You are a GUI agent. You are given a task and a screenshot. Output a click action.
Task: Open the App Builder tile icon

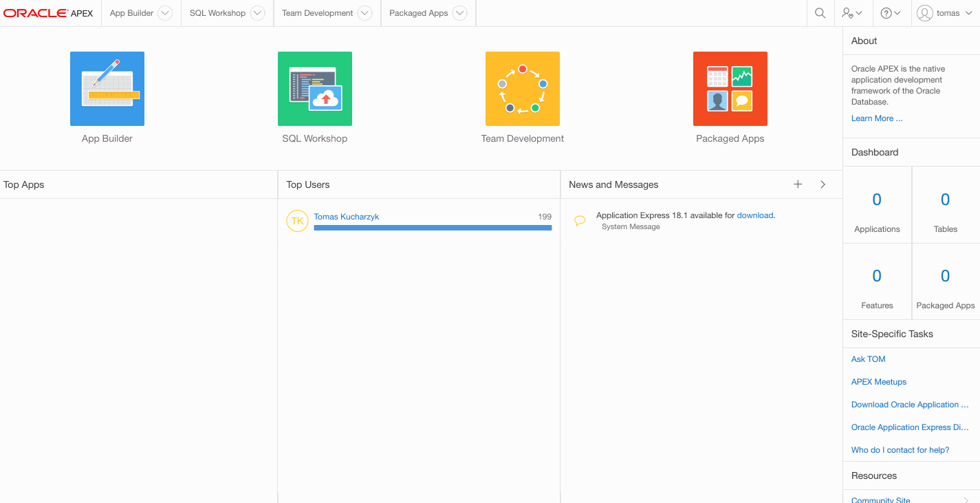(107, 89)
